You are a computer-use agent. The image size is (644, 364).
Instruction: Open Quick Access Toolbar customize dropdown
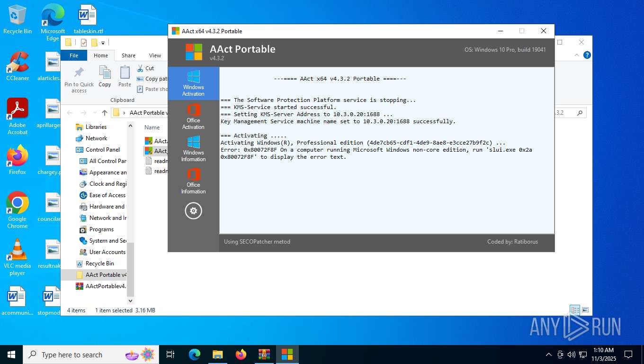coord(103,43)
